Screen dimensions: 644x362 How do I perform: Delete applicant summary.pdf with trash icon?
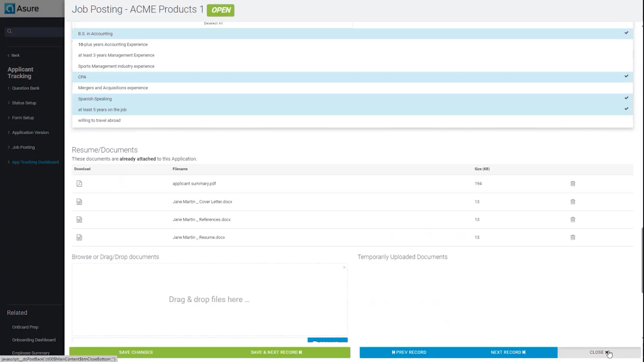coord(573,184)
